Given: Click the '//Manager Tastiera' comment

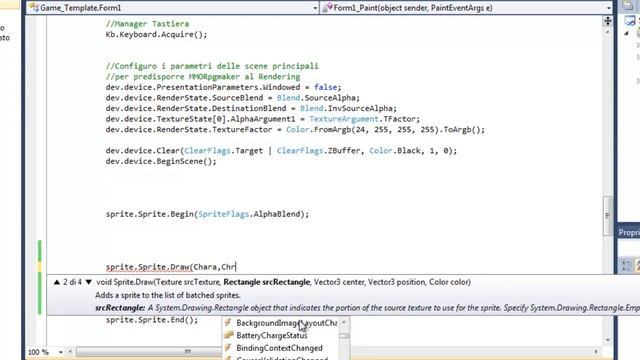Looking at the screenshot, I should click(x=147, y=24).
